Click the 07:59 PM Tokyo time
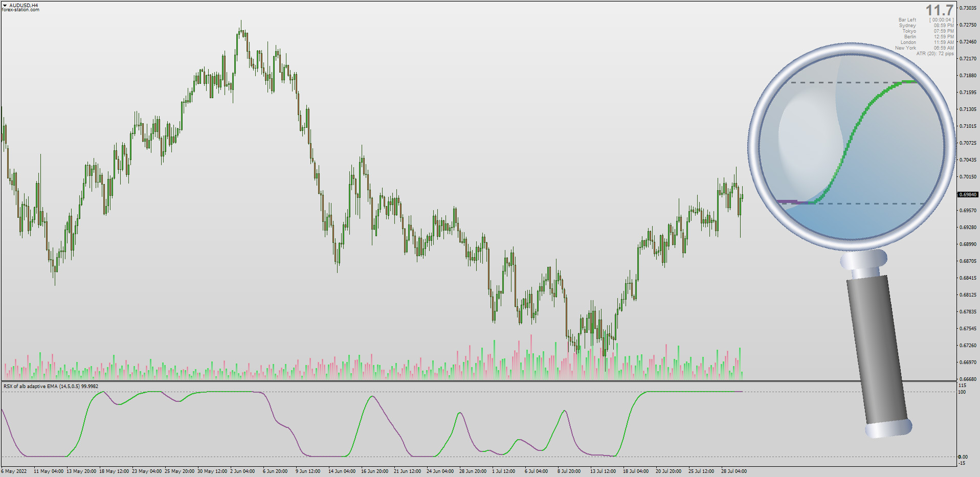This screenshot has height=477, width=980. [944, 31]
